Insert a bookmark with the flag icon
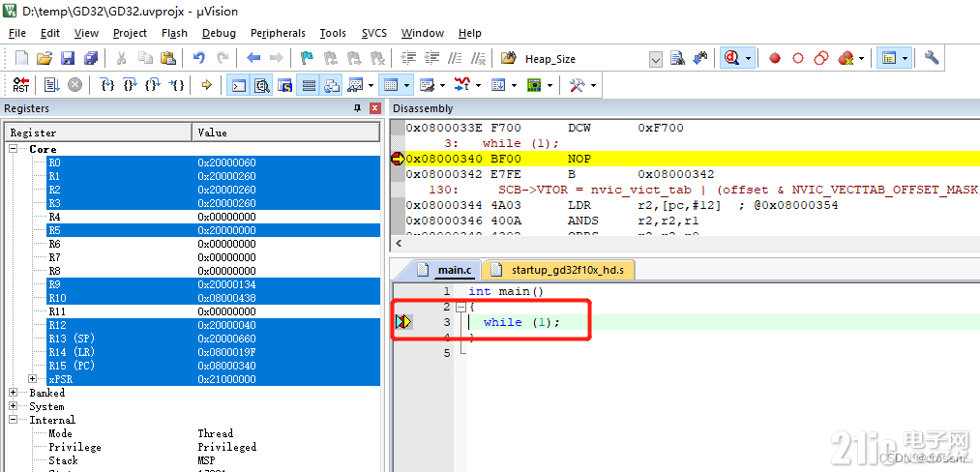Screen dimensions: 980x472 coord(307,58)
